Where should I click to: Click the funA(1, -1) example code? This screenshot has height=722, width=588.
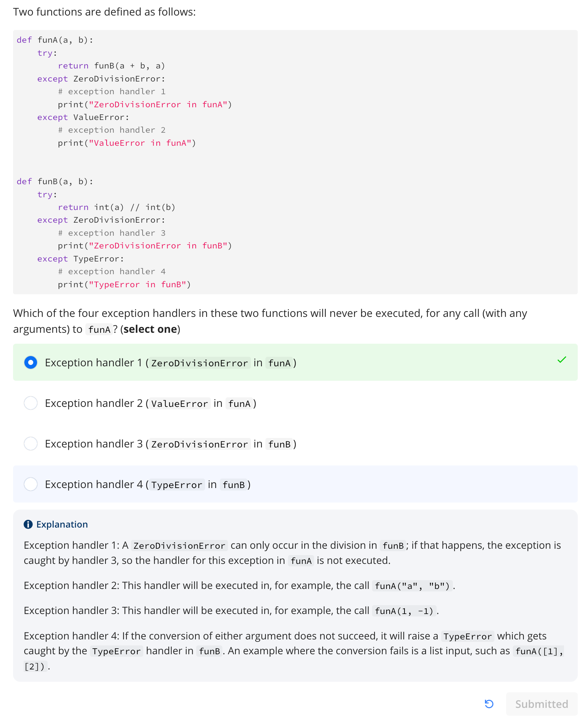click(404, 611)
